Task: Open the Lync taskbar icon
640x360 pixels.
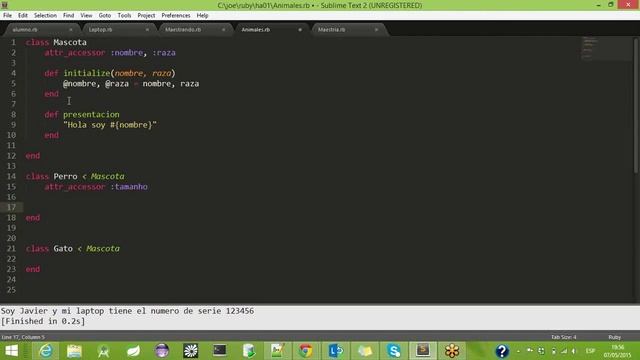Action: tap(336, 351)
